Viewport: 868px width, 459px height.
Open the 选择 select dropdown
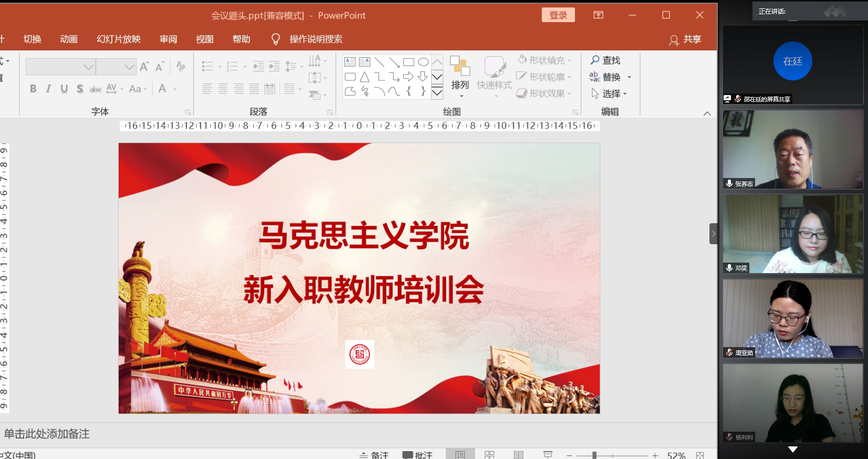click(609, 93)
